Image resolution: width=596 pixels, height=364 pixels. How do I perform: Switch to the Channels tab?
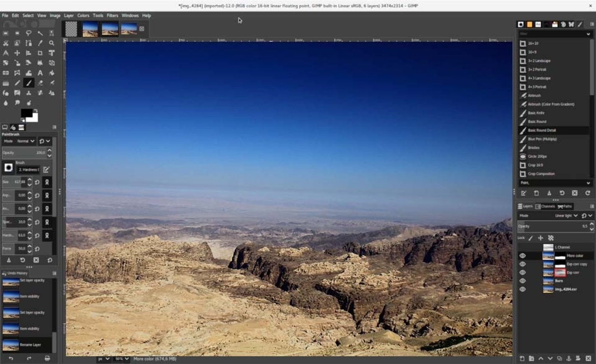pyautogui.click(x=546, y=206)
